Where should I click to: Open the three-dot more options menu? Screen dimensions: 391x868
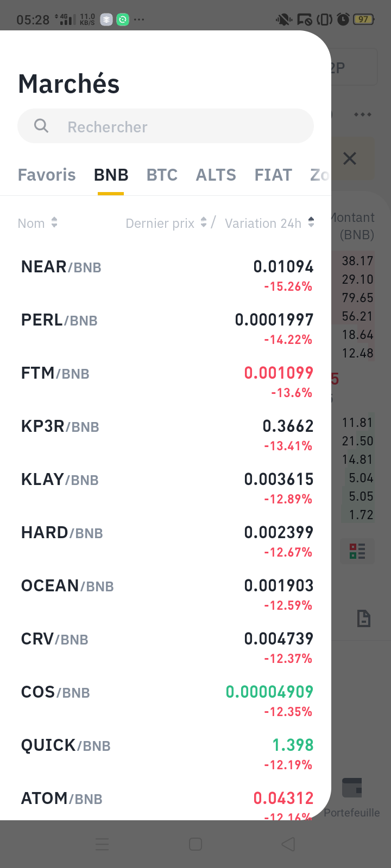362,114
